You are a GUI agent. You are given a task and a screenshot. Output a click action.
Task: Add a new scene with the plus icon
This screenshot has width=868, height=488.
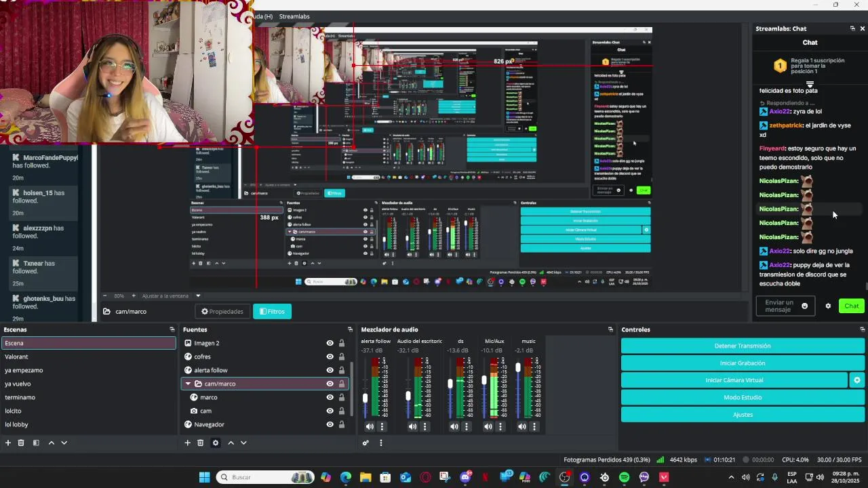pos(8,443)
